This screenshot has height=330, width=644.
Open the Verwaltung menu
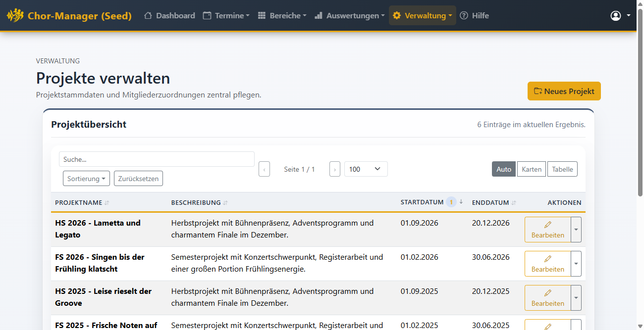(423, 15)
